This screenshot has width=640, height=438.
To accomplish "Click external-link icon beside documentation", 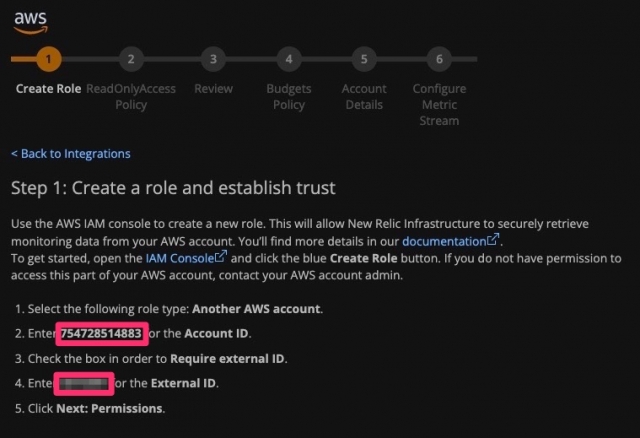I will (493, 239).
